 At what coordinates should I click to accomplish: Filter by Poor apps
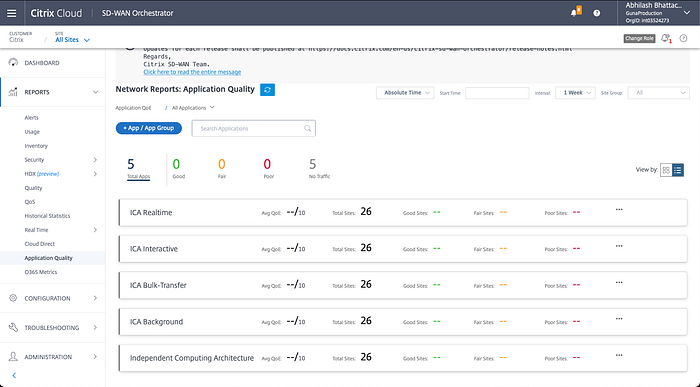268,168
